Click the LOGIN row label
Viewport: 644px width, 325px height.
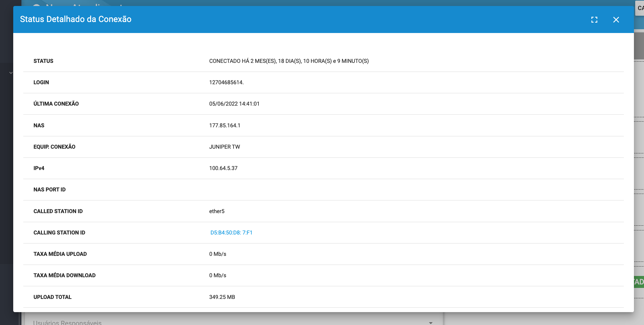point(41,82)
